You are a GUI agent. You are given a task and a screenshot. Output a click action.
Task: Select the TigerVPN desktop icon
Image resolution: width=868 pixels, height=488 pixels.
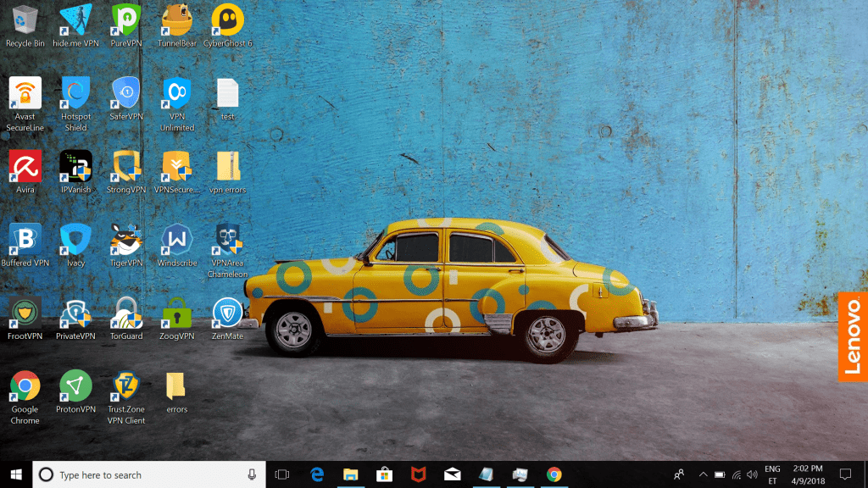click(126, 245)
